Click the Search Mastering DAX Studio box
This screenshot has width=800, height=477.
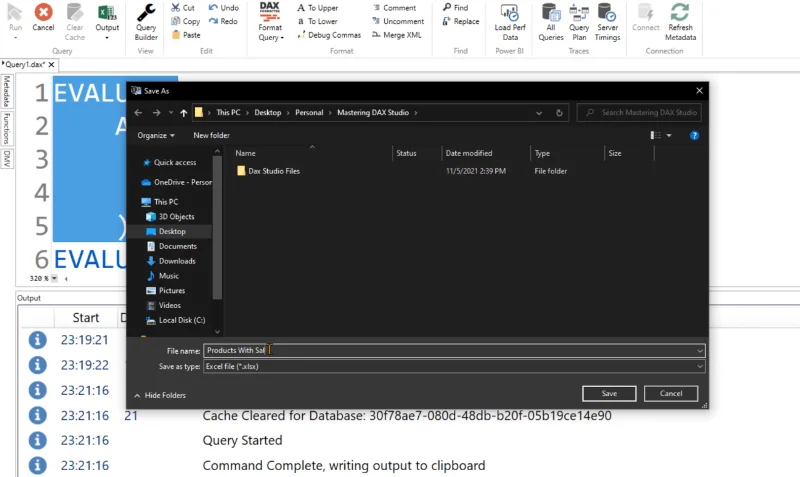639,112
